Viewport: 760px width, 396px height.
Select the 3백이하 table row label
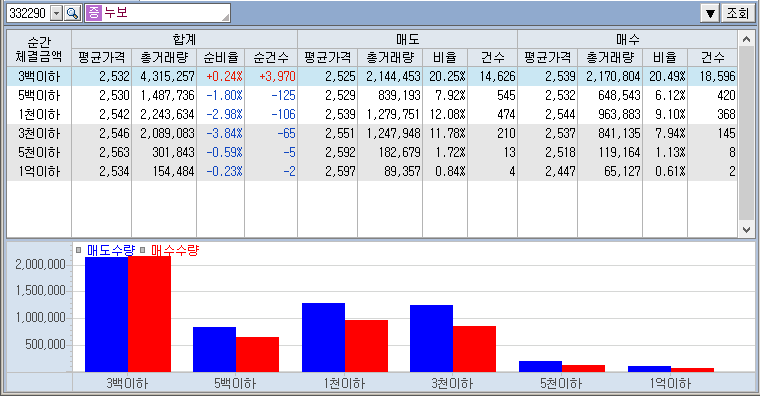coord(39,76)
